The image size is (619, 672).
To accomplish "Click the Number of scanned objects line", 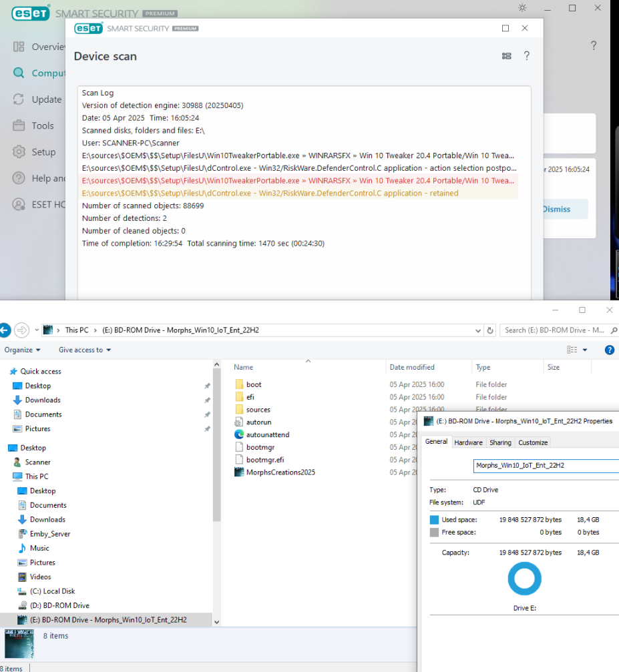I will (x=143, y=206).
